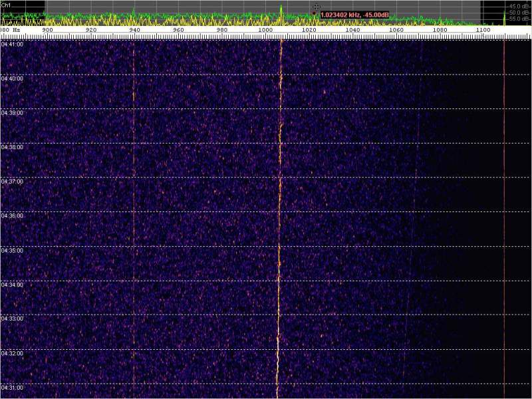The height and width of the screenshot is (399, 532).
Task: Click the crosshair cursor in the spectrum pane
Action: tap(317, 7)
